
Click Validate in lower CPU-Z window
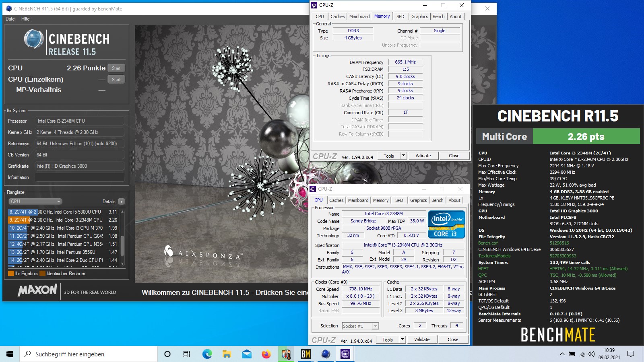(x=422, y=339)
